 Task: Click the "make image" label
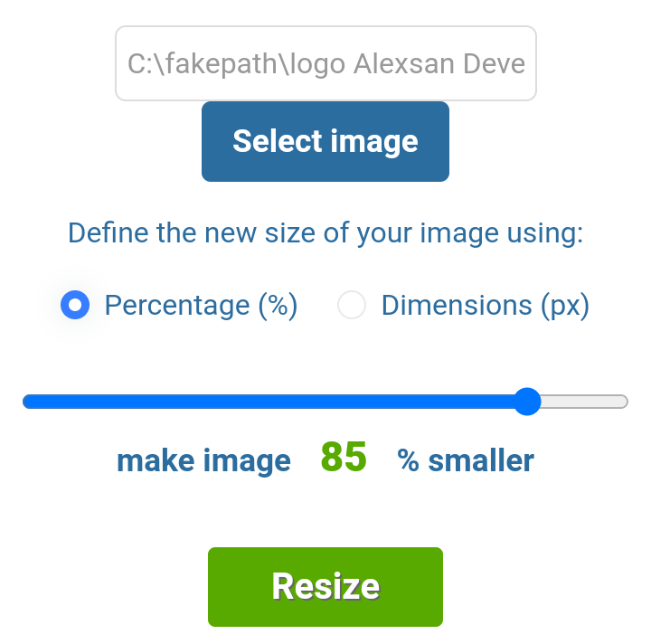[203, 461]
